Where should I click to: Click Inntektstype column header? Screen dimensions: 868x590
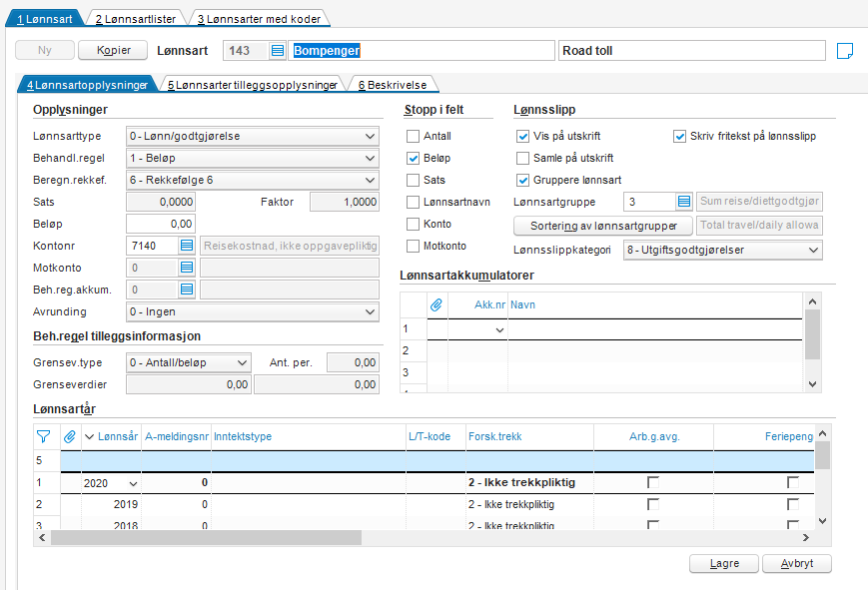[309, 436]
